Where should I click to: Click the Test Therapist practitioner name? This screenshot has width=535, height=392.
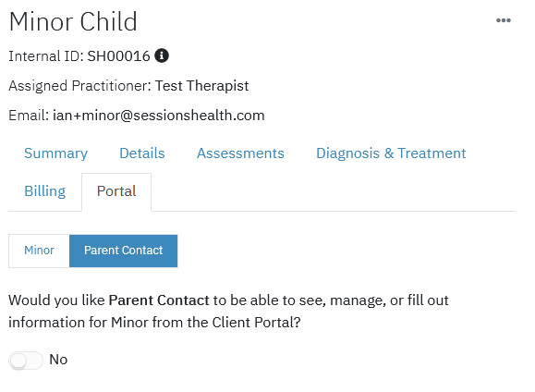coord(202,86)
